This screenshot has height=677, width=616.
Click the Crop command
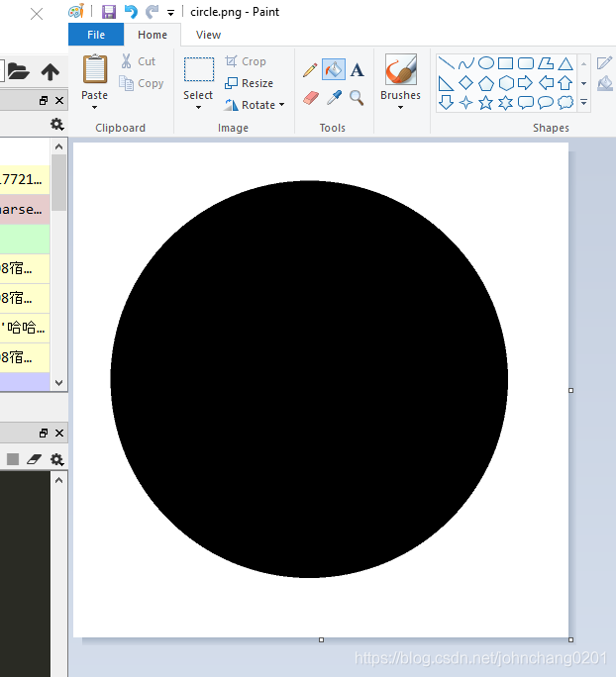(x=246, y=61)
